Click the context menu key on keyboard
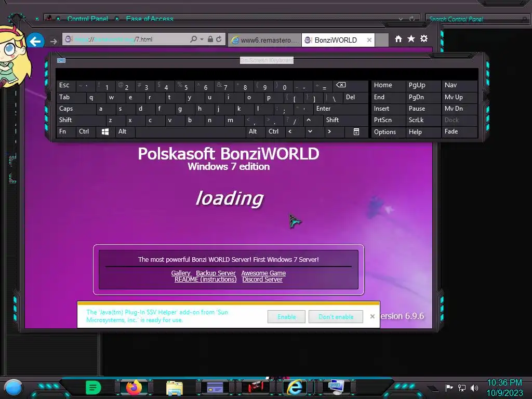This screenshot has width=532, height=399. click(356, 131)
